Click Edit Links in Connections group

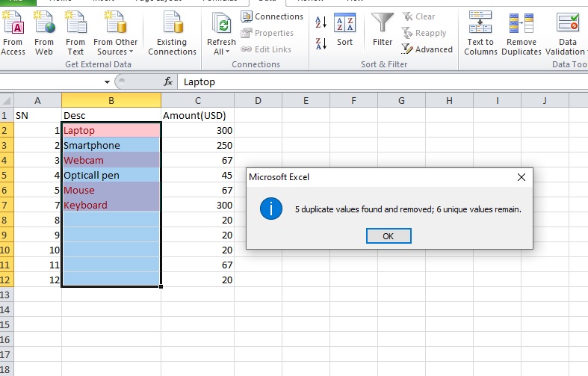click(266, 49)
